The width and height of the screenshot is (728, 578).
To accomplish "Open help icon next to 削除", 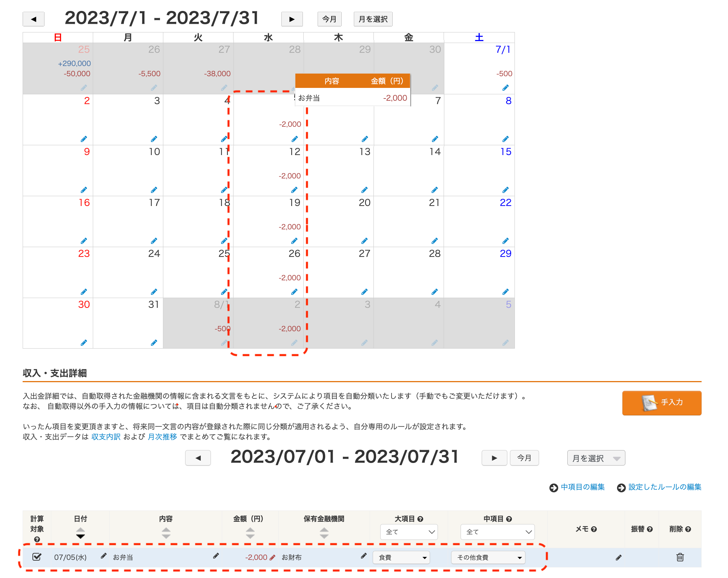I will tap(688, 529).
